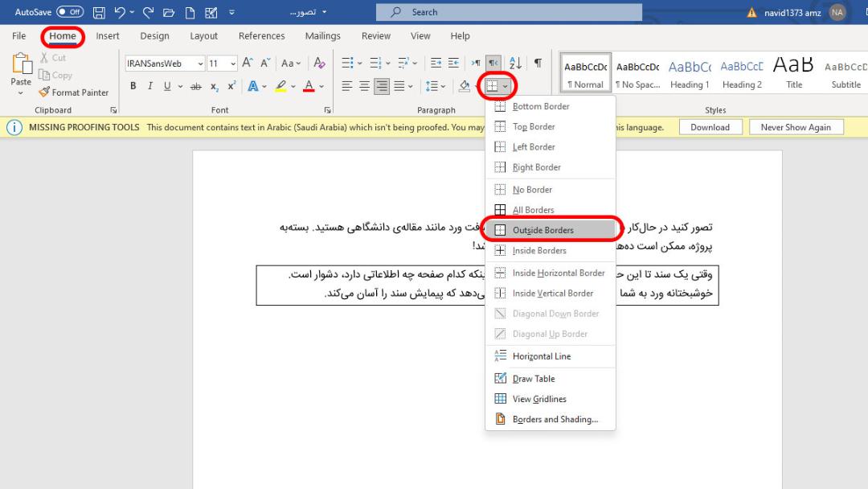The width and height of the screenshot is (868, 489).
Task: Click the Paste clipboard icon
Action: coord(21,64)
